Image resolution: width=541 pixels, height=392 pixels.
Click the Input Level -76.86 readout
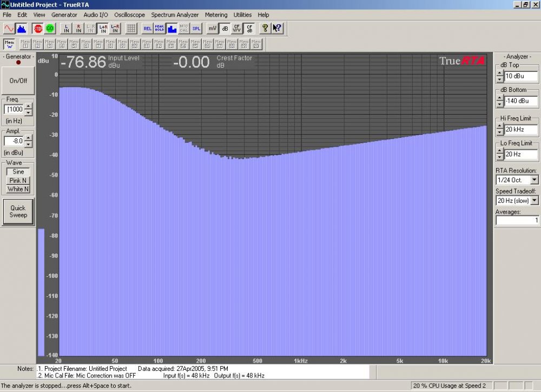pyautogui.click(x=83, y=62)
